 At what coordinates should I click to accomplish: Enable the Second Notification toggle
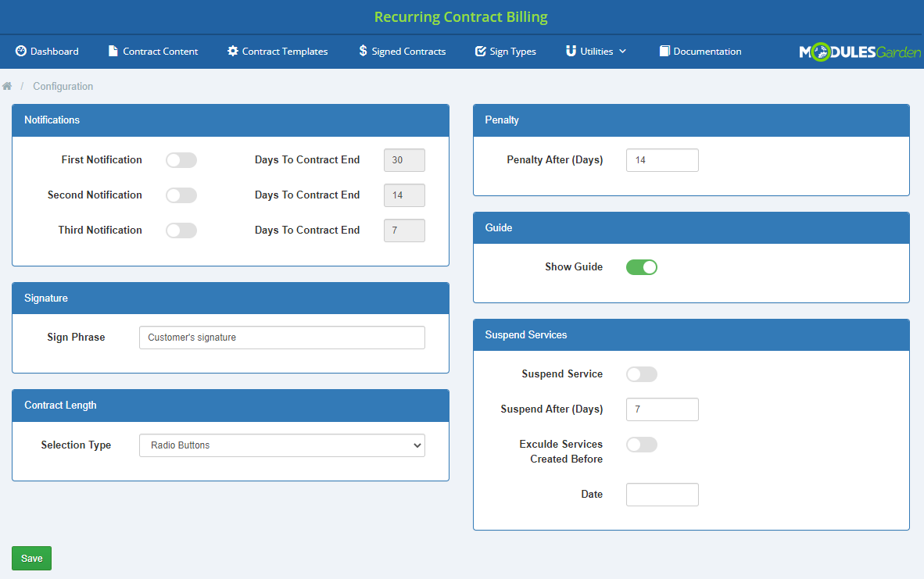pos(181,195)
